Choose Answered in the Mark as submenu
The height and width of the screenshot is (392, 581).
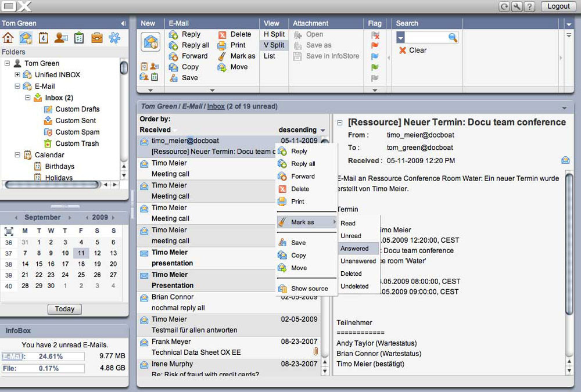pyautogui.click(x=354, y=249)
